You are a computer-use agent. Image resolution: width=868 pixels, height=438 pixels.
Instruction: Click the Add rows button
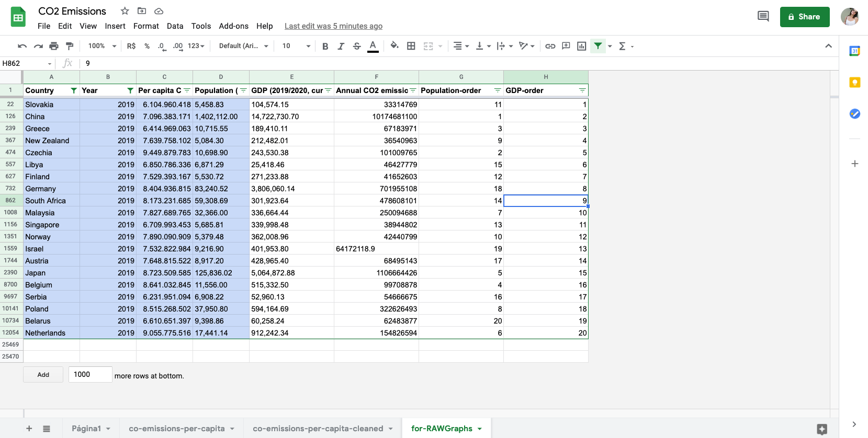coord(43,375)
